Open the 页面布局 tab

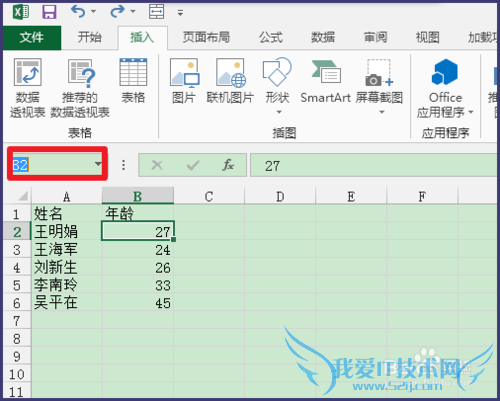[206, 37]
